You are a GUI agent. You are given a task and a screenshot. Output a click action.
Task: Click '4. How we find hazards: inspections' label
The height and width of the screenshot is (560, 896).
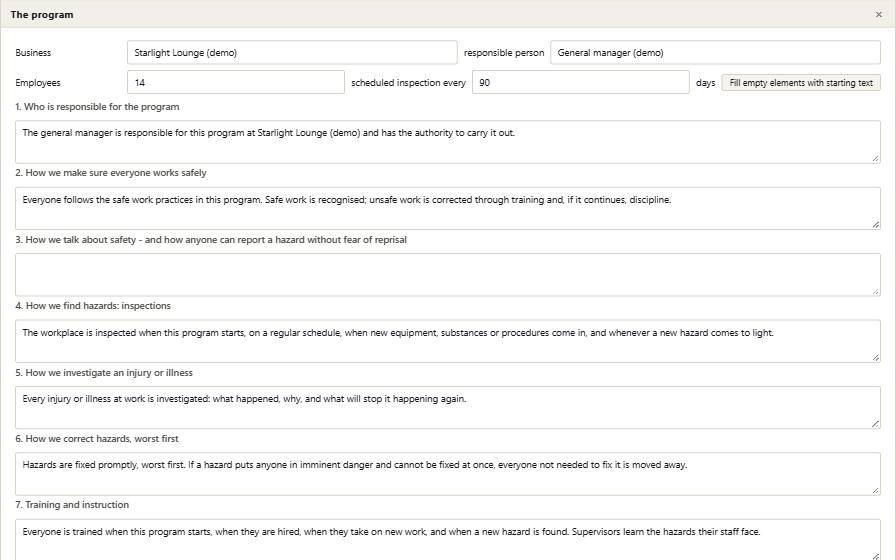[x=93, y=306]
